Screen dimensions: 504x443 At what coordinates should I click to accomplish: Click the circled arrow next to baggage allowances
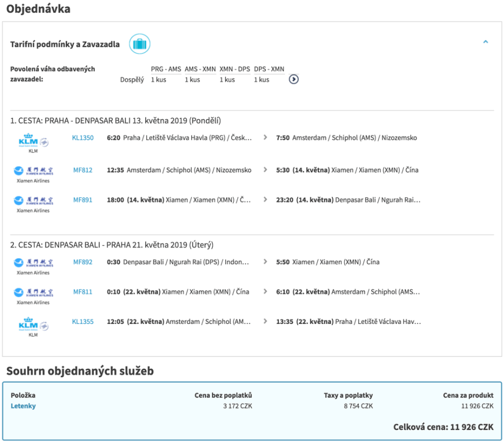(x=294, y=79)
